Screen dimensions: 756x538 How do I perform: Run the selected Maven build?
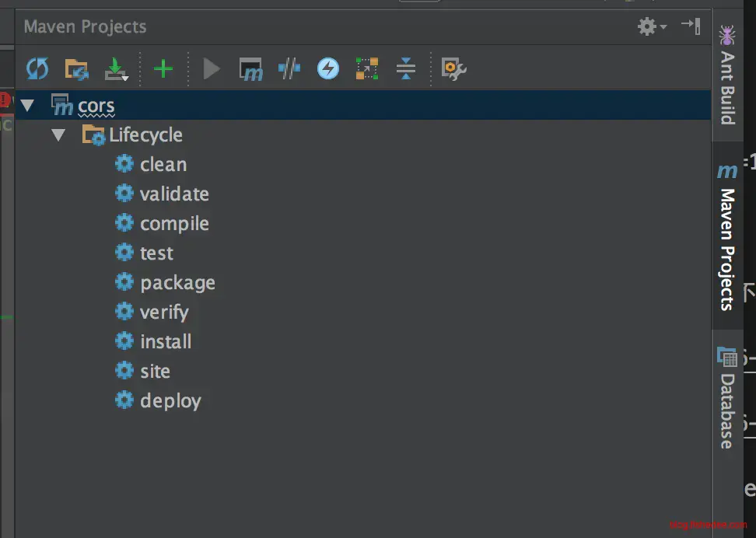click(211, 69)
